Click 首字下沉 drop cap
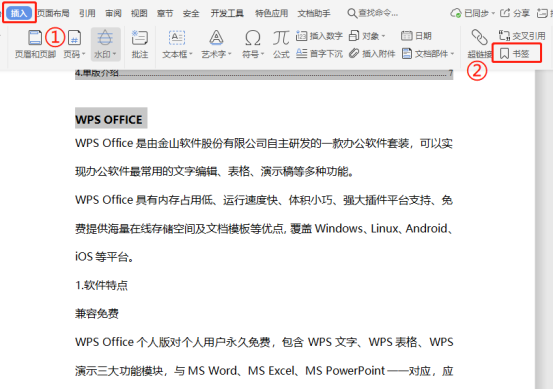 tap(319, 53)
